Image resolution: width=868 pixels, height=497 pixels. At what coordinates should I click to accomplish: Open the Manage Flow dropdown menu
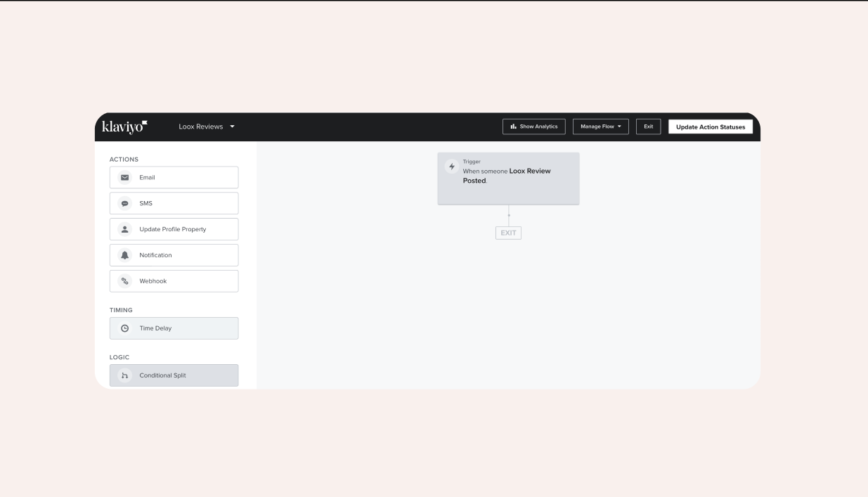pos(600,127)
